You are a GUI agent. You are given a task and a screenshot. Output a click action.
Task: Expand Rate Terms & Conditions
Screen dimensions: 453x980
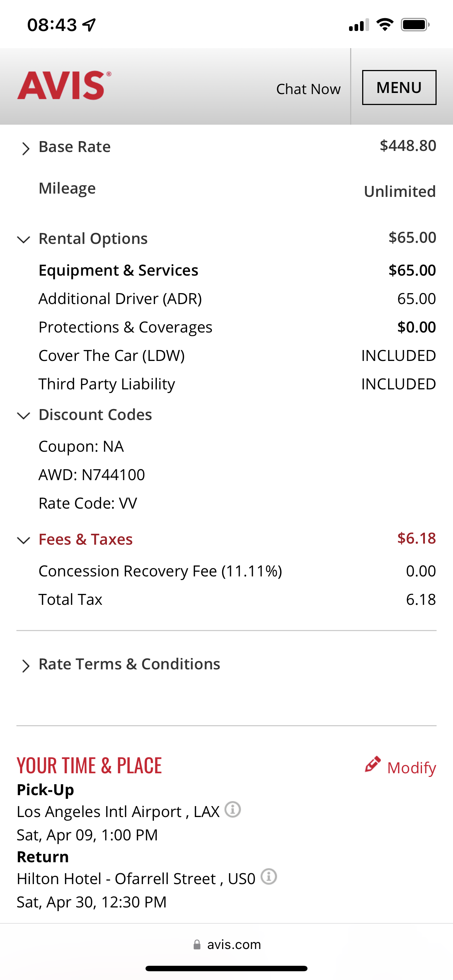pos(25,666)
